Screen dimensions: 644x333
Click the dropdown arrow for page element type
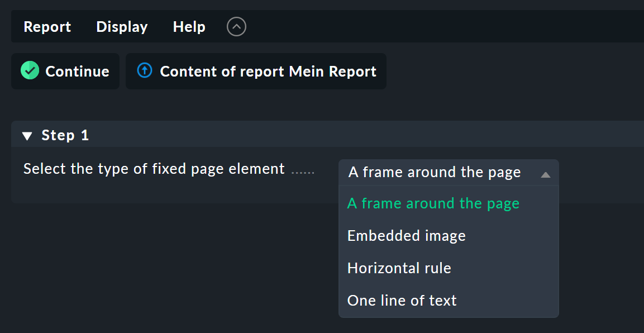point(546,174)
